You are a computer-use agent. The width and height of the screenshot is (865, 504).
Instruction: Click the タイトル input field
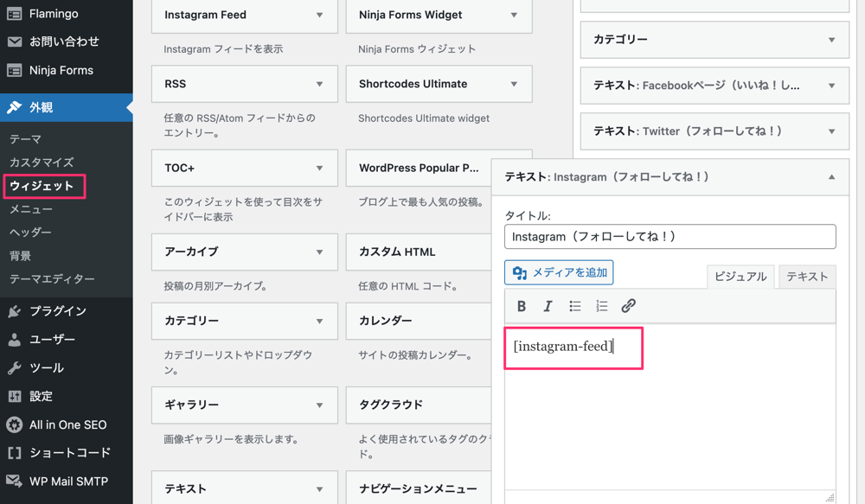670,237
